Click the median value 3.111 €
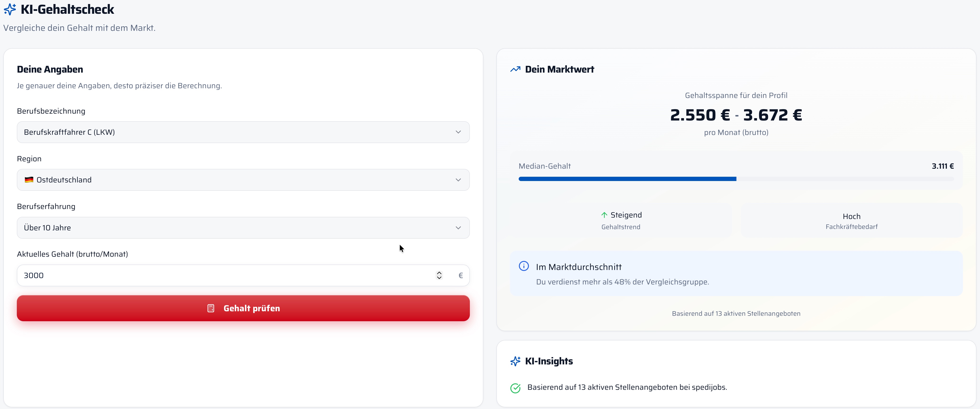The height and width of the screenshot is (409, 980). tap(943, 166)
